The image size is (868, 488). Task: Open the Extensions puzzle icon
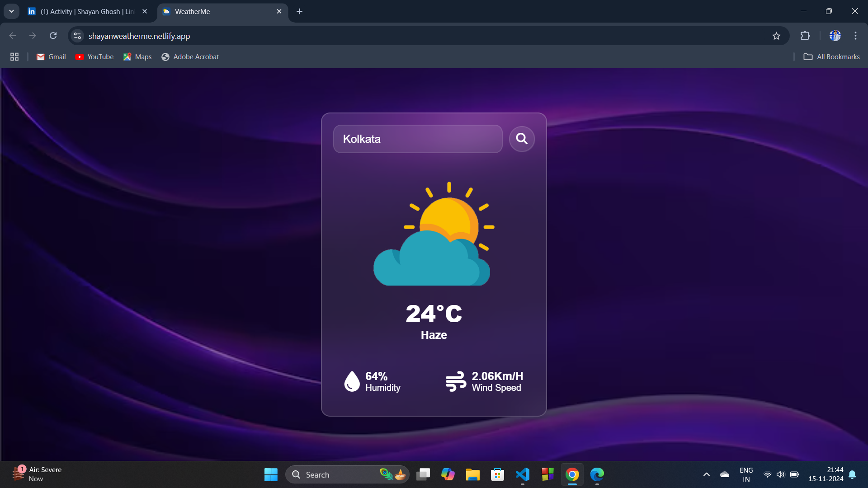point(805,36)
